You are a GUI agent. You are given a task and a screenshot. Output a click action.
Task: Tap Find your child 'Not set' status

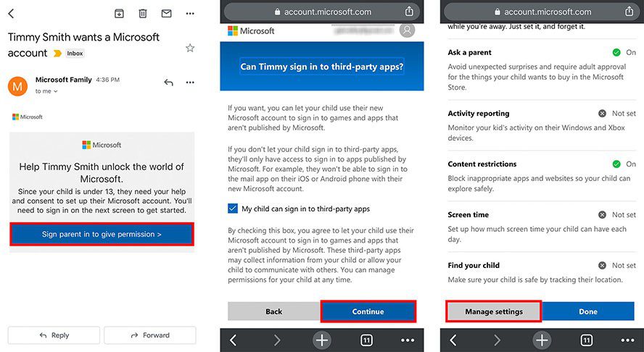pos(617,265)
